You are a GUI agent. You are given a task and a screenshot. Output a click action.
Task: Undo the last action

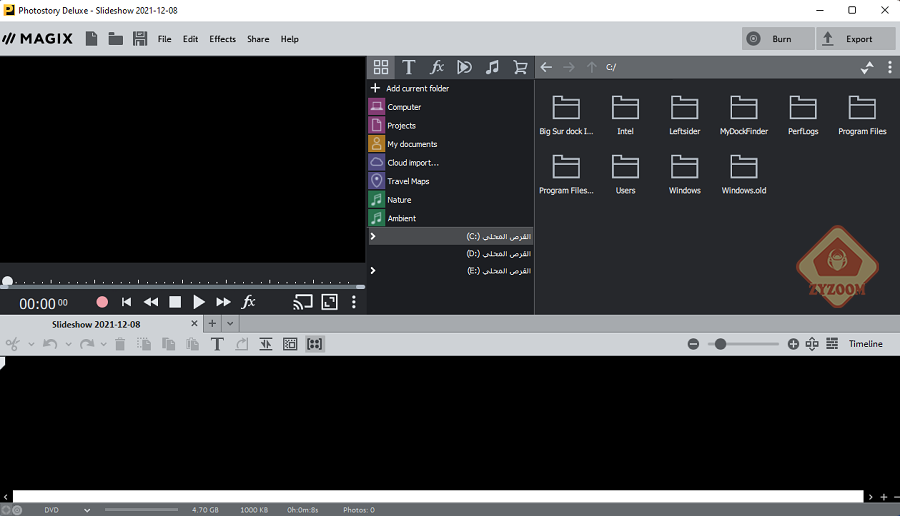pos(50,344)
